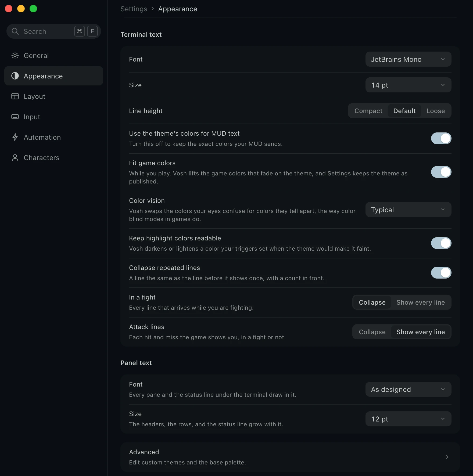
Task: Click the yellow minimize window button
Action: (x=21, y=9)
